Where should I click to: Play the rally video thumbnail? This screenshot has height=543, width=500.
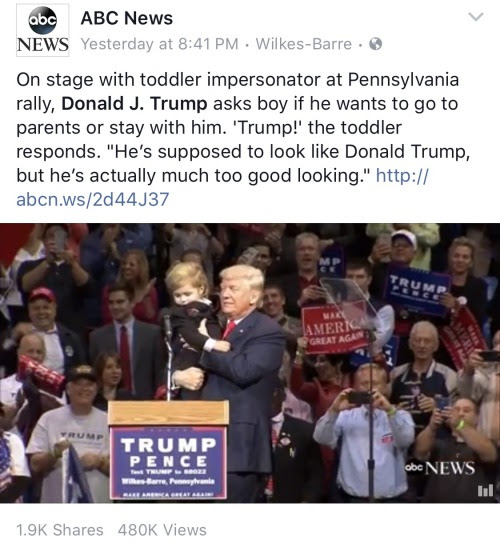pyautogui.click(x=250, y=363)
